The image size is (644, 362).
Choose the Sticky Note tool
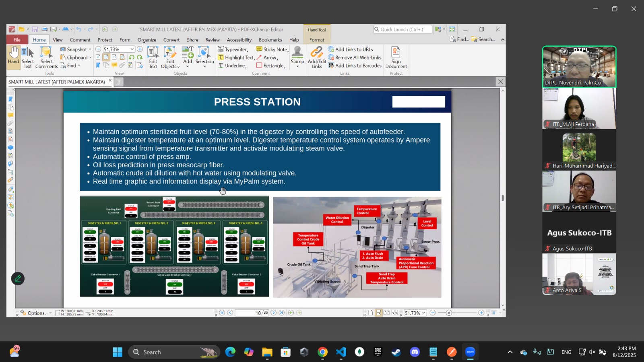pos(272,49)
